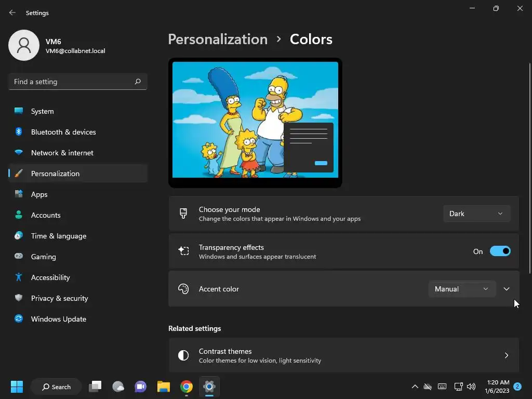
Task: Click in the Find a setting field
Action: click(78, 82)
